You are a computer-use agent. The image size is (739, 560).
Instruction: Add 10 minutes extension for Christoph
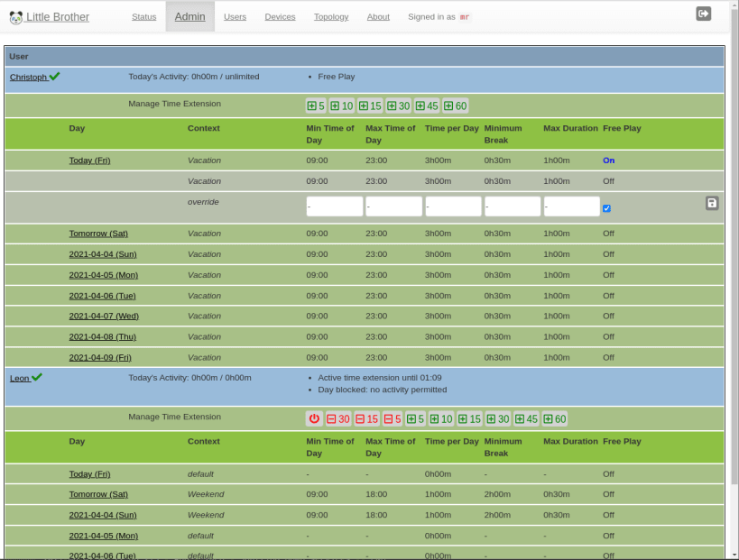(x=342, y=106)
